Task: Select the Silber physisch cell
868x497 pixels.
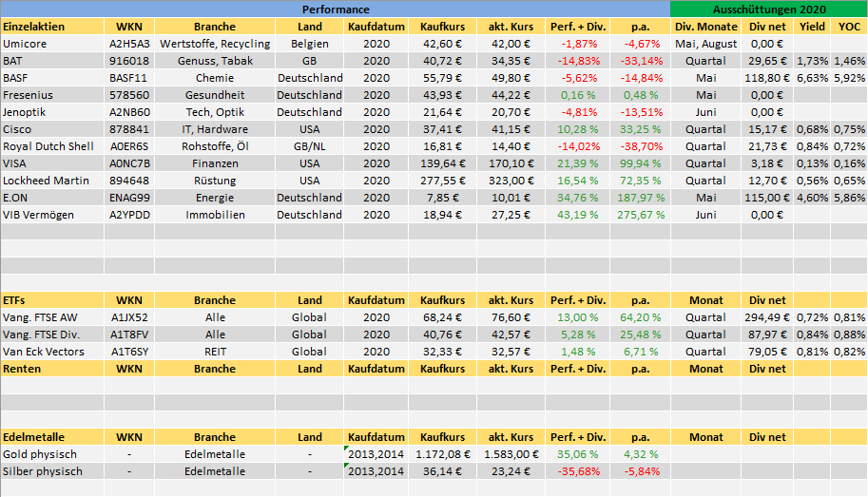Action: (52, 471)
